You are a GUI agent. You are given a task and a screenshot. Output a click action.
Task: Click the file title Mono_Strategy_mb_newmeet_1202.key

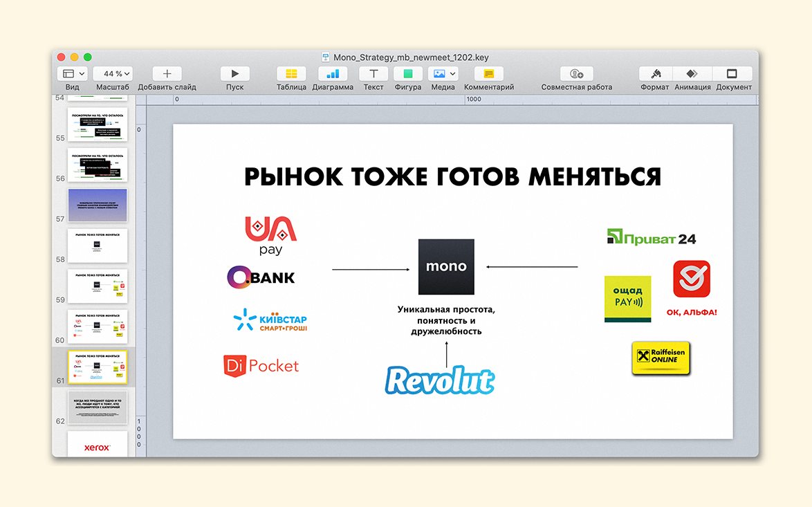coord(411,57)
